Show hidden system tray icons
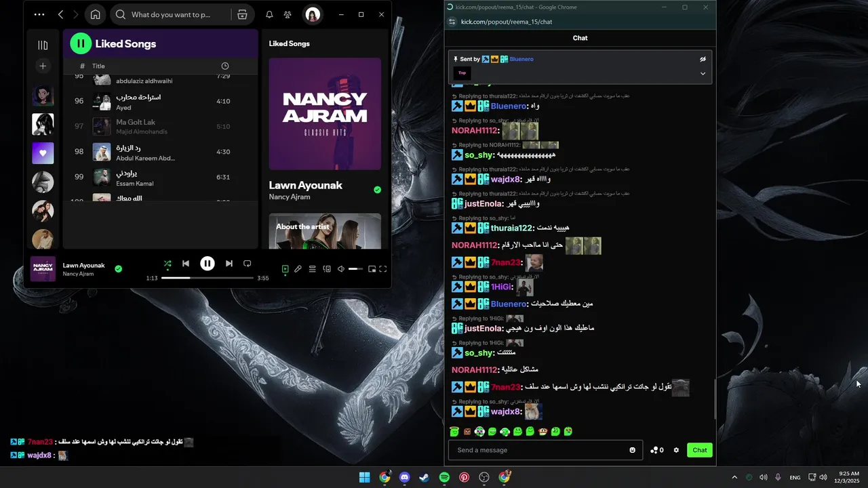This screenshot has width=868, height=488. tap(734, 477)
